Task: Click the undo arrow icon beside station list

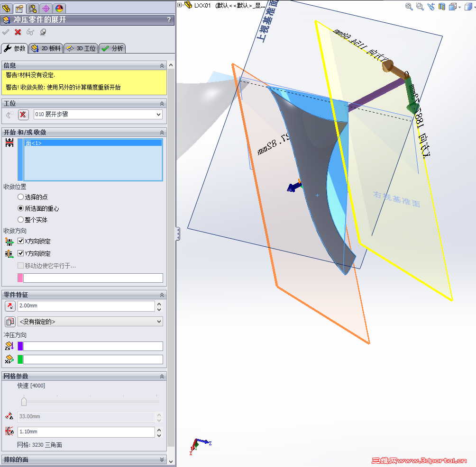Action: [x=9, y=115]
